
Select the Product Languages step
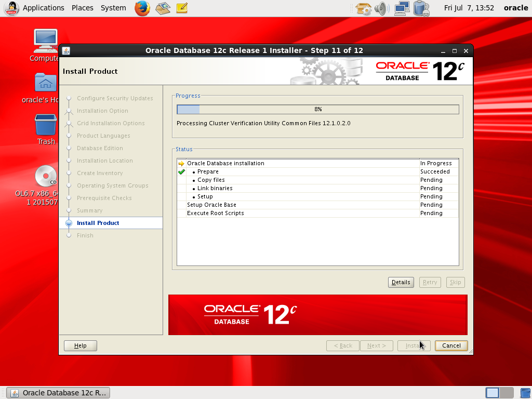[x=103, y=136]
